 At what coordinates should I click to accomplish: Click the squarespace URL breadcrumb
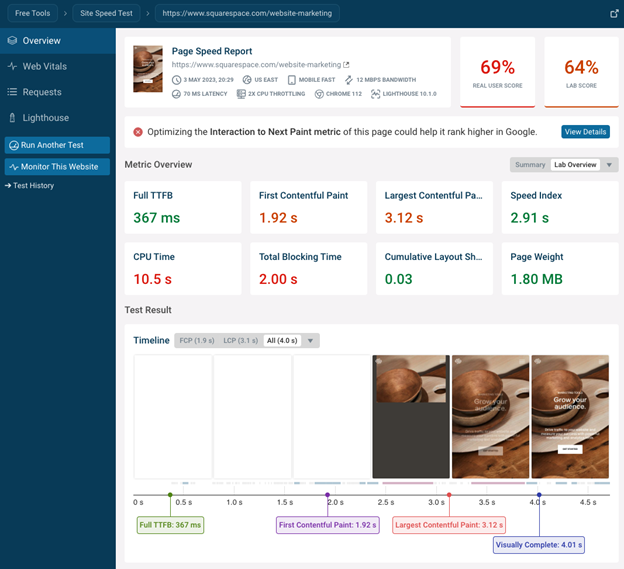247,13
